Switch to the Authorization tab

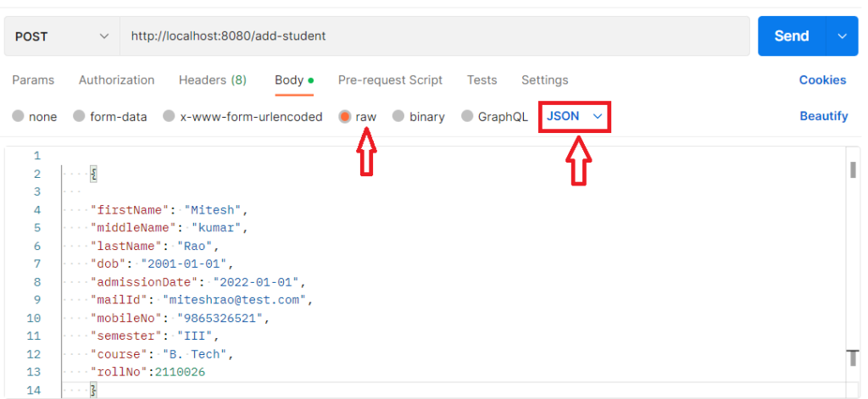click(x=116, y=80)
